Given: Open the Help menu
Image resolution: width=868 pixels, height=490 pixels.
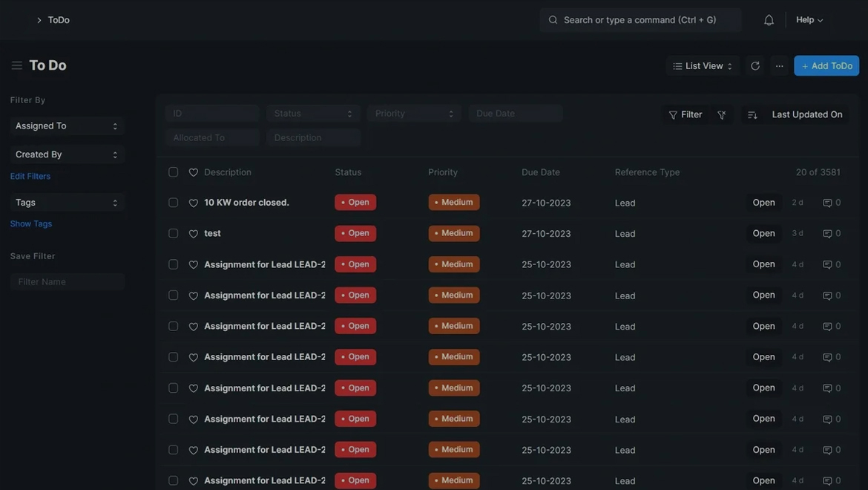Looking at the screenshot, I should [809, 20].
